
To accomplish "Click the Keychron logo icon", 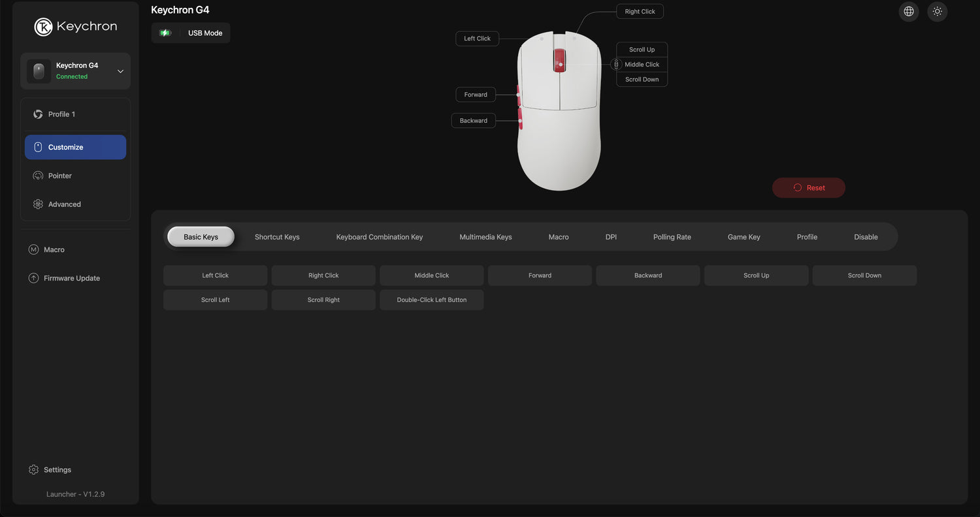I will pos(43,27).
